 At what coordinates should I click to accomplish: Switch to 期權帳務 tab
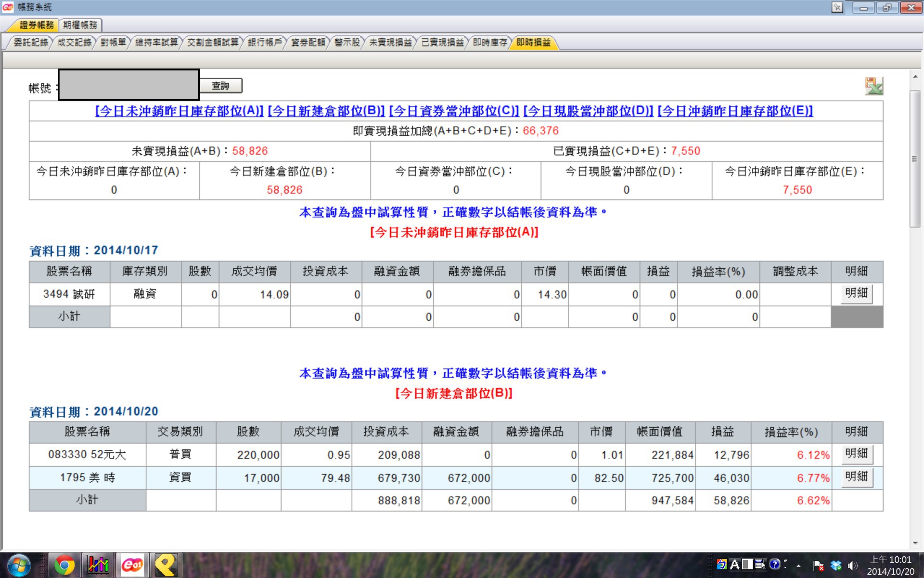tap(80, 25)
